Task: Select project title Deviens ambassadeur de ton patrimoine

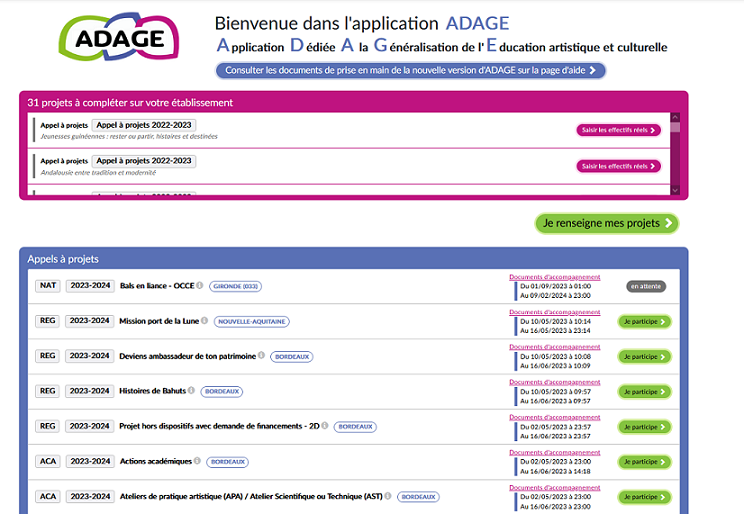Action: (x=187, y=356)
